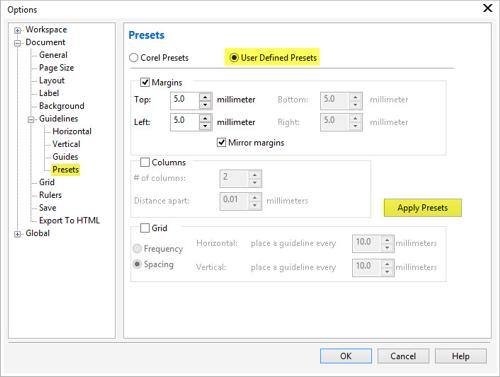500x377 pixels.
Task: Click the Bottom margin value field
Action: pos(335,101)
